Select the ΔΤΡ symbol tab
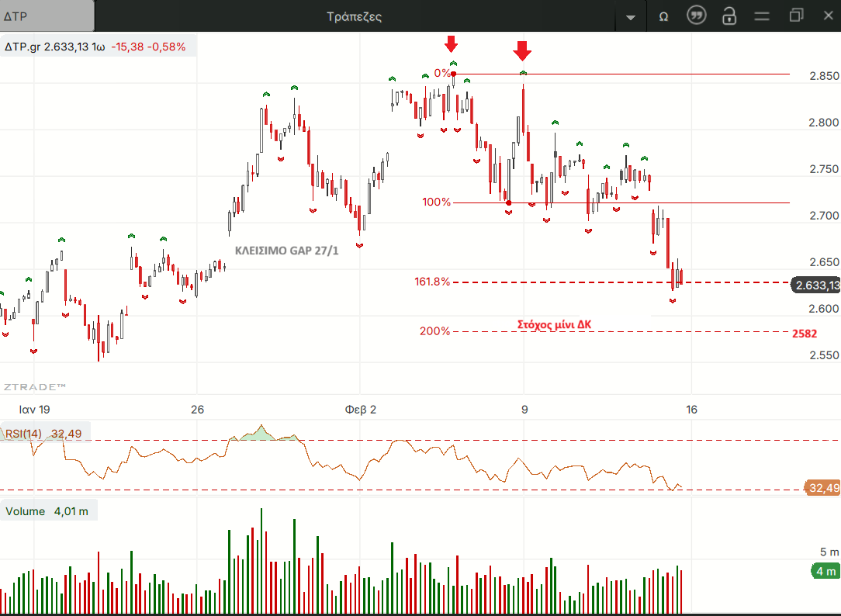The width and height of the screenshot is (841, 616). tap(47, 16)
